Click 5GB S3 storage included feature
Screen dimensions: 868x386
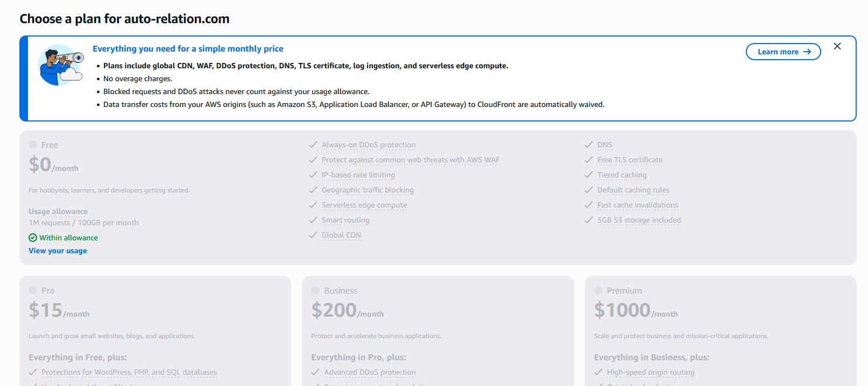point(639,220)
